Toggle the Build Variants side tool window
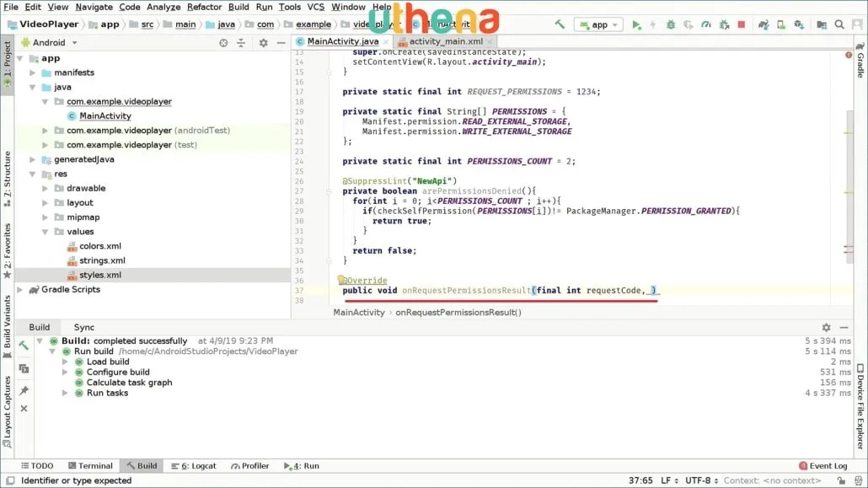Viewport: 868px width, 488px height. pyautogui.click(x=8, y=327)
